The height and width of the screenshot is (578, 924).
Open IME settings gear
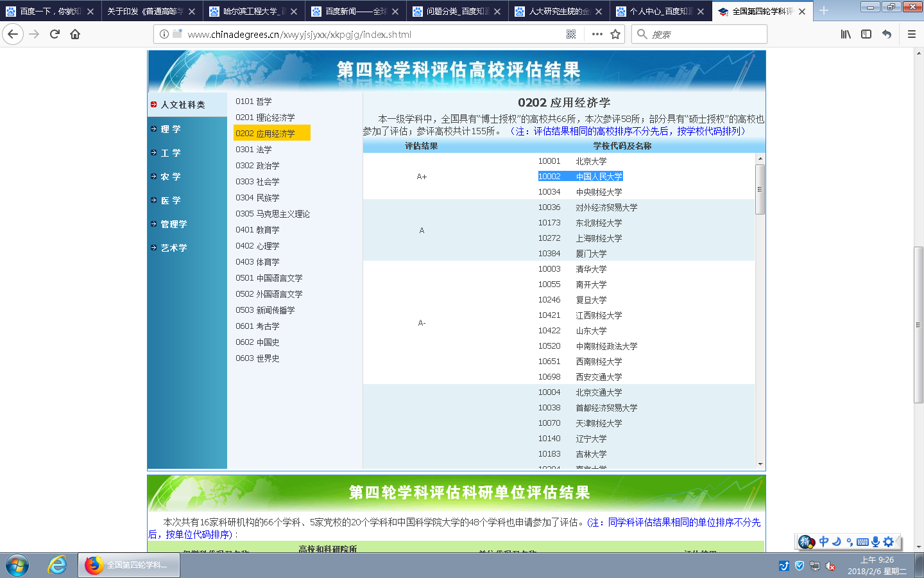pos(888,541)
